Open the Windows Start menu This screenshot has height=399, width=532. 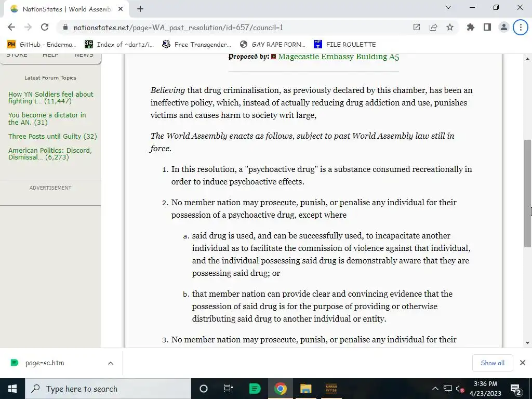coord(12,389)
